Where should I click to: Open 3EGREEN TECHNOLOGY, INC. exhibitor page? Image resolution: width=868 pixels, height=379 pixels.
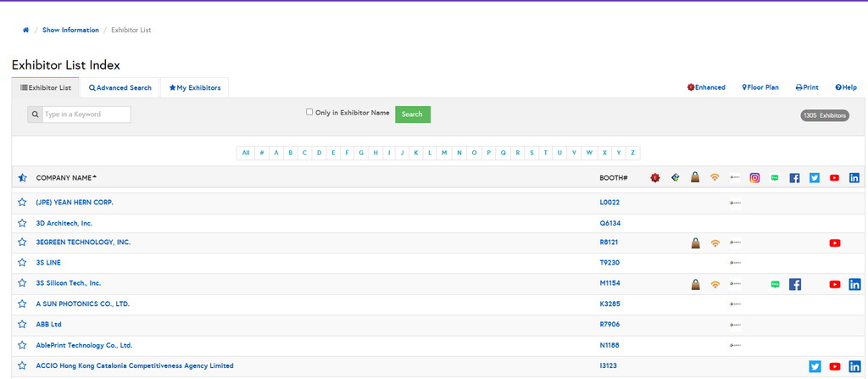pos(83,242)
